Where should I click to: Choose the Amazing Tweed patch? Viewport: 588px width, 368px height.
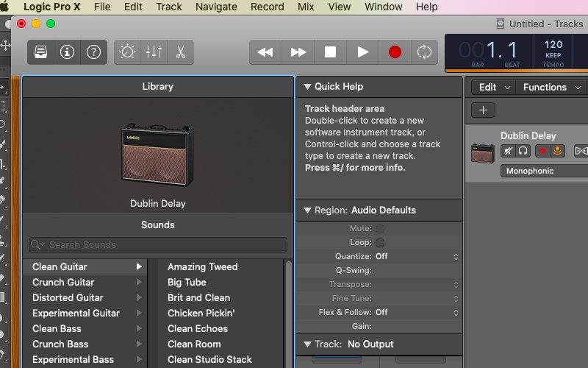tap(203, 266)
